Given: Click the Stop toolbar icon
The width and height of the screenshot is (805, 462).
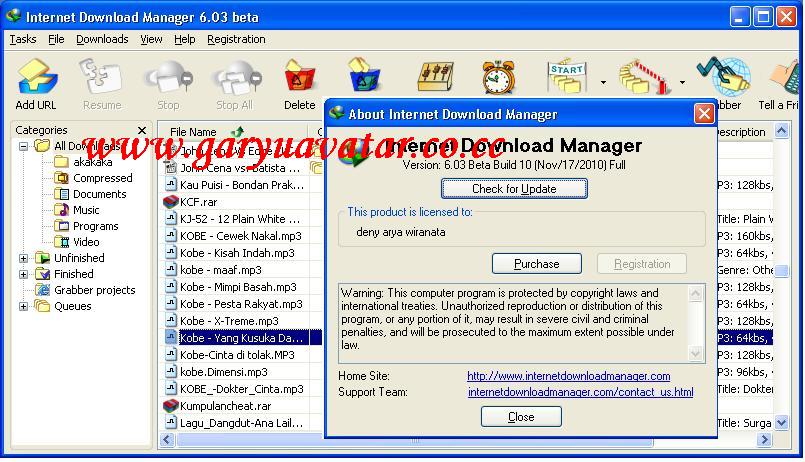Looking at the screenshot, I should 168,78.
